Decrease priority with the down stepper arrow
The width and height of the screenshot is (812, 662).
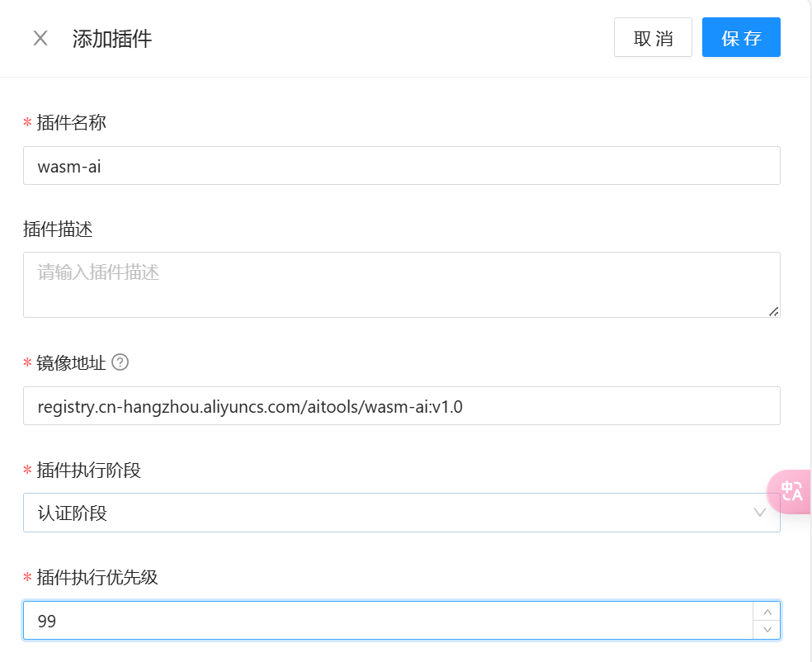[x=767, y=630]
